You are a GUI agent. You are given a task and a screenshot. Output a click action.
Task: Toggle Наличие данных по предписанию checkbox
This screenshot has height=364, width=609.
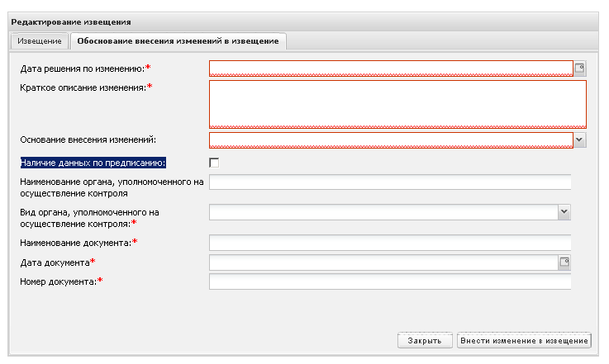click(x=215, y=163)
